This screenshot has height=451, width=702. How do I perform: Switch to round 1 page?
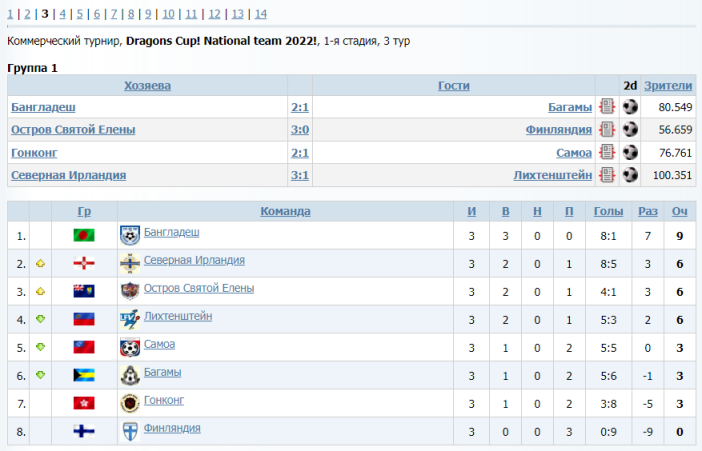(x=11, y=14)
